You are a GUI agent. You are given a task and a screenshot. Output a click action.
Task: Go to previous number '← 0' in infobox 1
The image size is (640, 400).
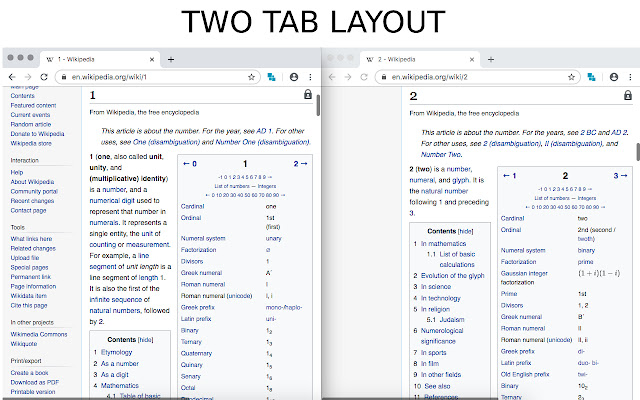click(190, 164)
